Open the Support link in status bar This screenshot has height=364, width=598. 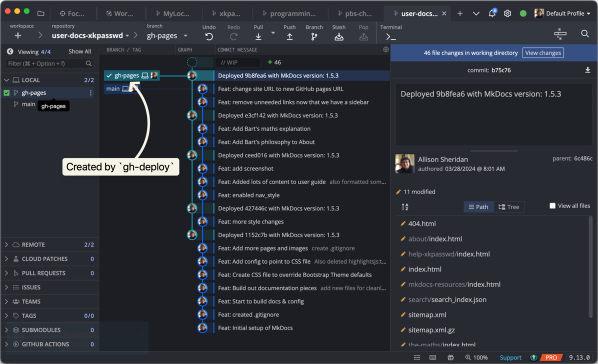point(510,357)
